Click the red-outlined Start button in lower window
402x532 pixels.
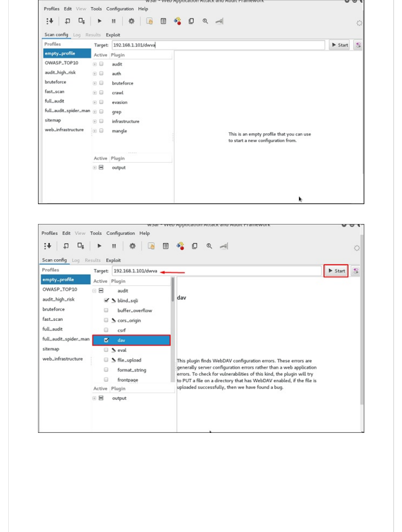coord(336,271)
